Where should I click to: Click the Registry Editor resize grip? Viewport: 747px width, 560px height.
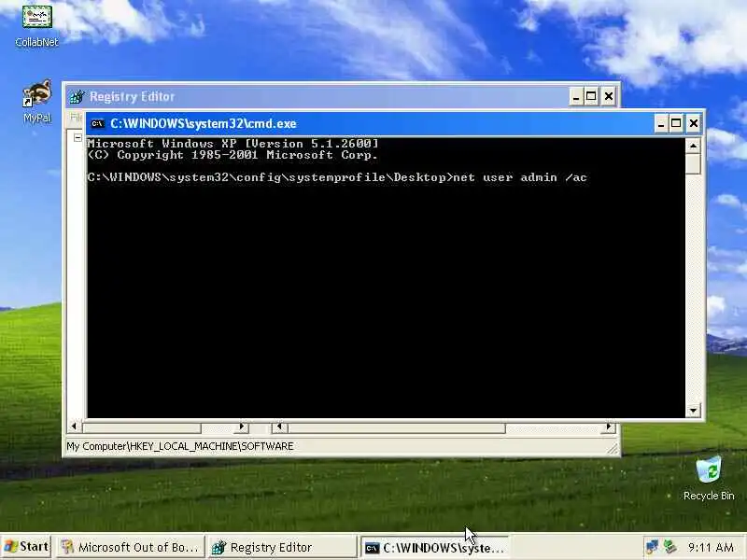[x=613, y=449]
